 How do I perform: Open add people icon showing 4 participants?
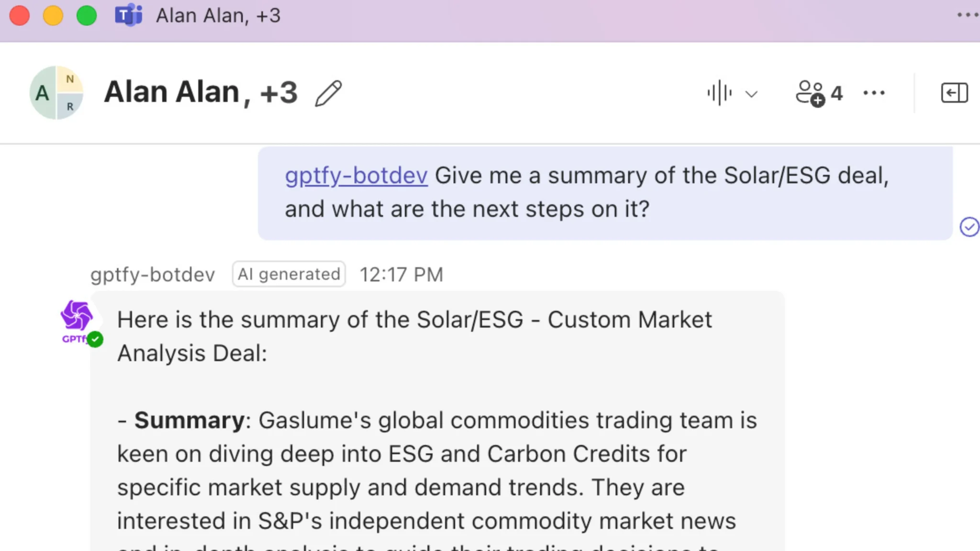click(x=818, y=93)
